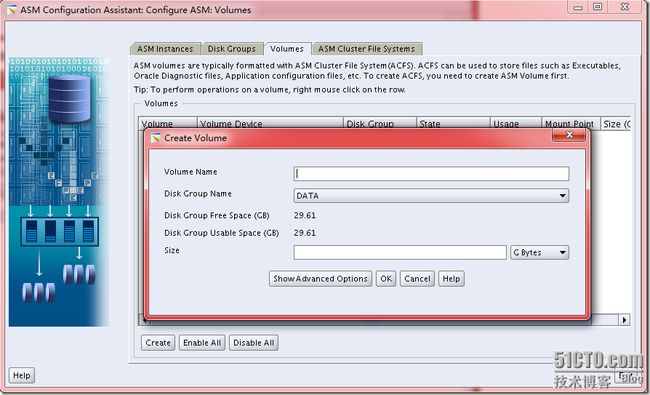Click Show Advanced Options button
The width and height of the screenshot is (650, 395).
[x=320, y=279]
